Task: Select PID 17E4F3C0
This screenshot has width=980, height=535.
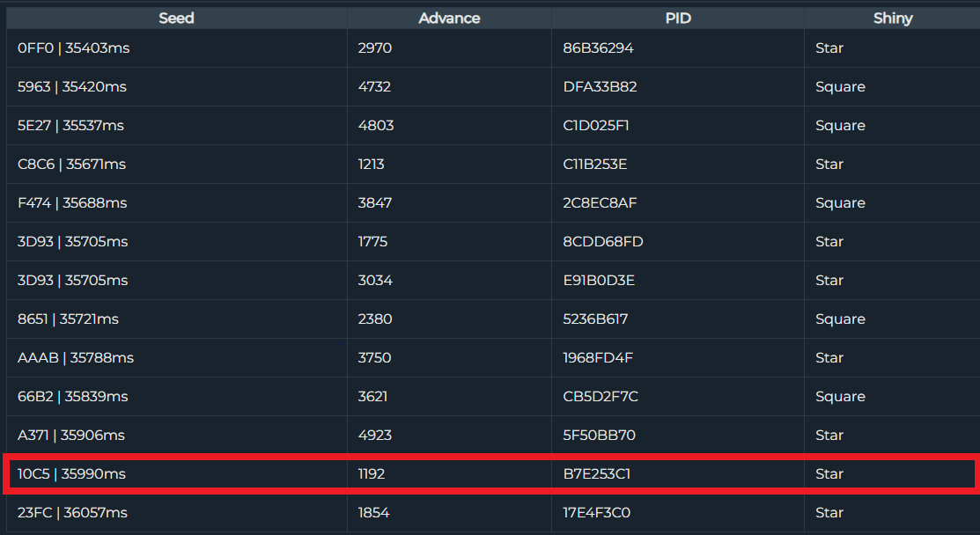Action: coord(596,512)
